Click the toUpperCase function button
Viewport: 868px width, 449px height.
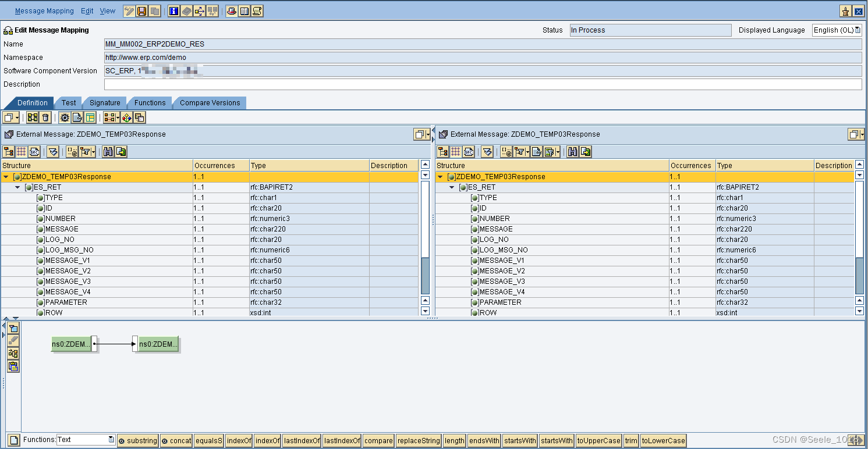(599, 440)
